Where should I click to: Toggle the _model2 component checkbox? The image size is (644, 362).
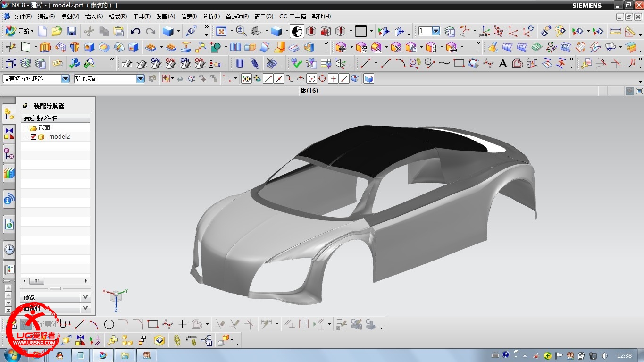pyautogui.click(x=33, y=137)
